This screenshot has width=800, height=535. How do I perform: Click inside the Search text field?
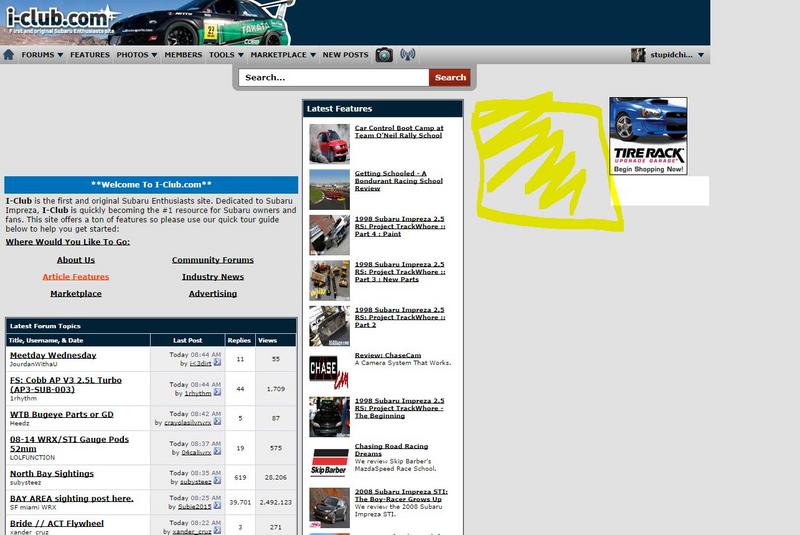point(334,77)
